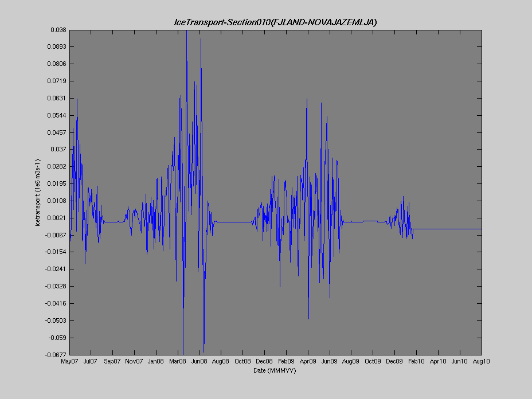The height and width of the screenshot is (399, 532).
Task: Click y-axis value -0.0677
Action: point(56,355)
